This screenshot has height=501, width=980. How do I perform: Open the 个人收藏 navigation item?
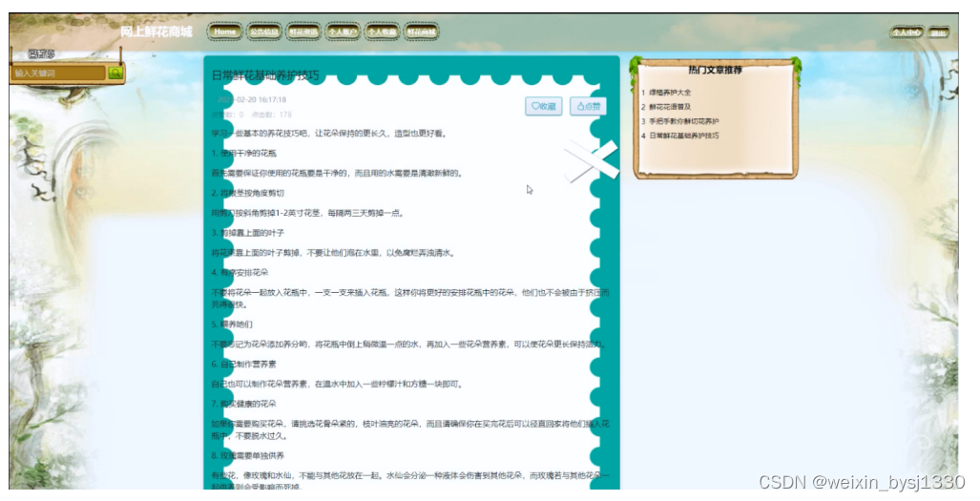pos(382,31)
